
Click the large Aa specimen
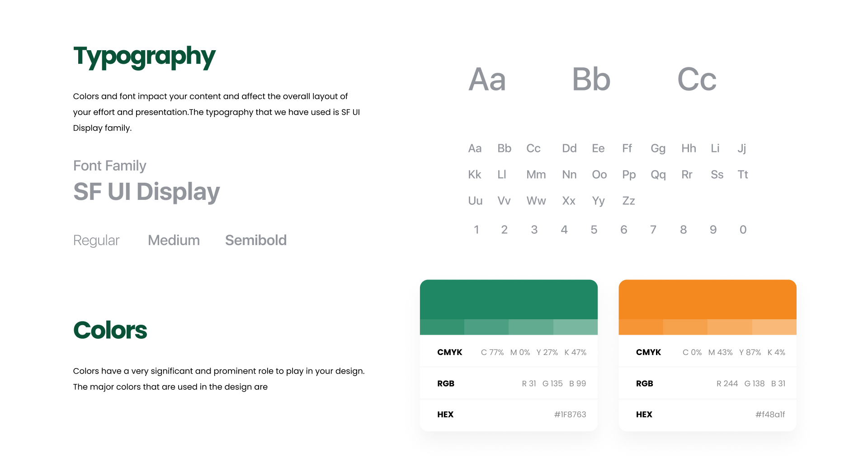(487, 79)
